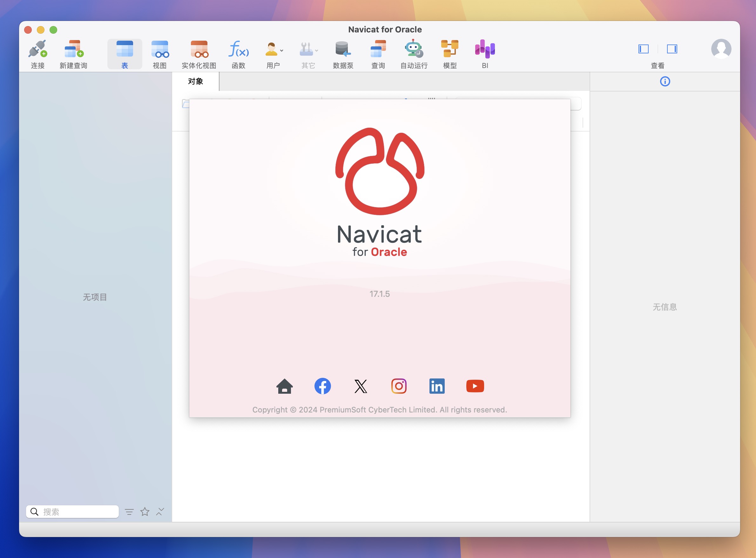Click the Navicat rabbit logo in splash

(x=380, y=171)
